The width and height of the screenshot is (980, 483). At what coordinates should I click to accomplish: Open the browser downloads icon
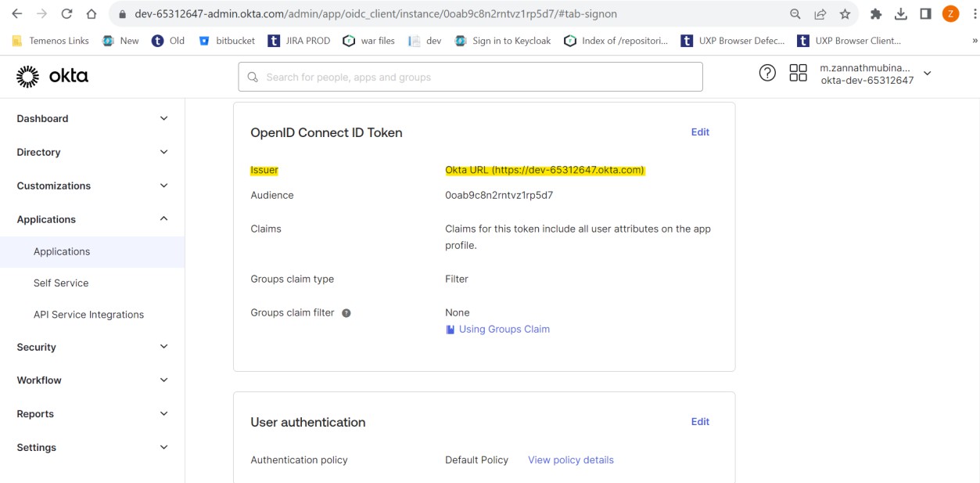901,14
